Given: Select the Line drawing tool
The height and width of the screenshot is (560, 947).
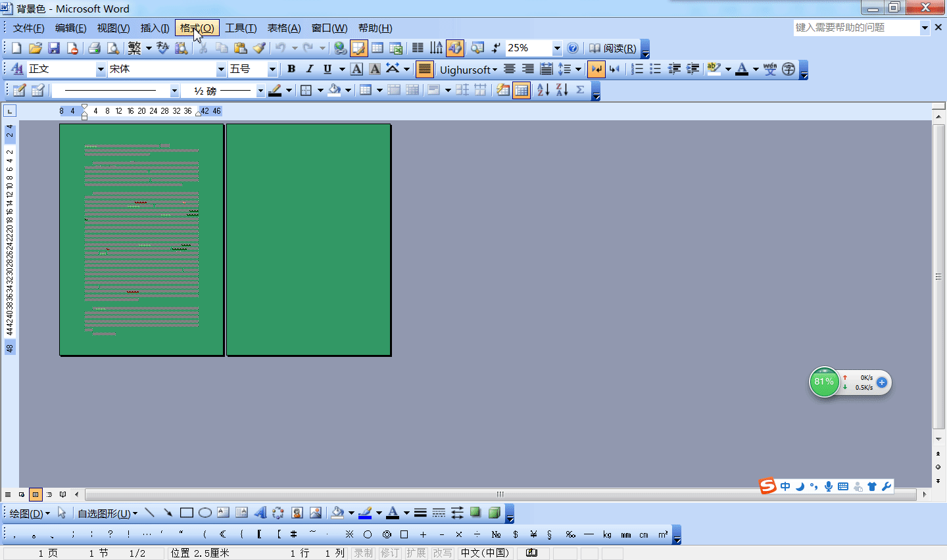Looking at the screenshot, I should 149,513.
